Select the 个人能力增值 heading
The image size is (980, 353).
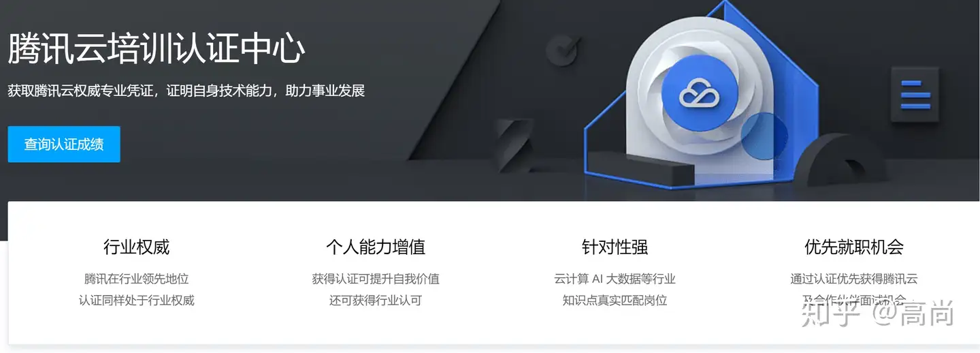(x=376, y=247)
